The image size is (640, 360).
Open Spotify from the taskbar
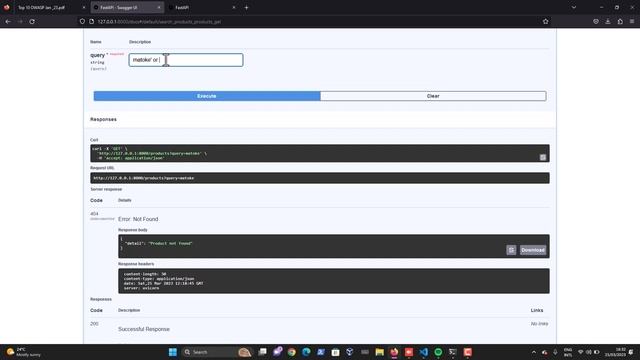click(x=438, y=352)
